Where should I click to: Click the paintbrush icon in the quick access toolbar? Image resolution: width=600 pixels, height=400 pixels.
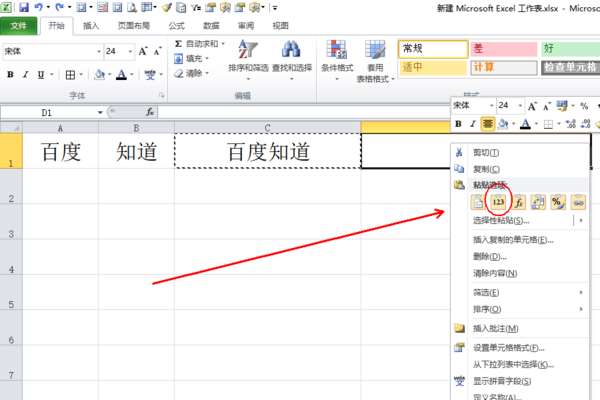tap(167, 7)
